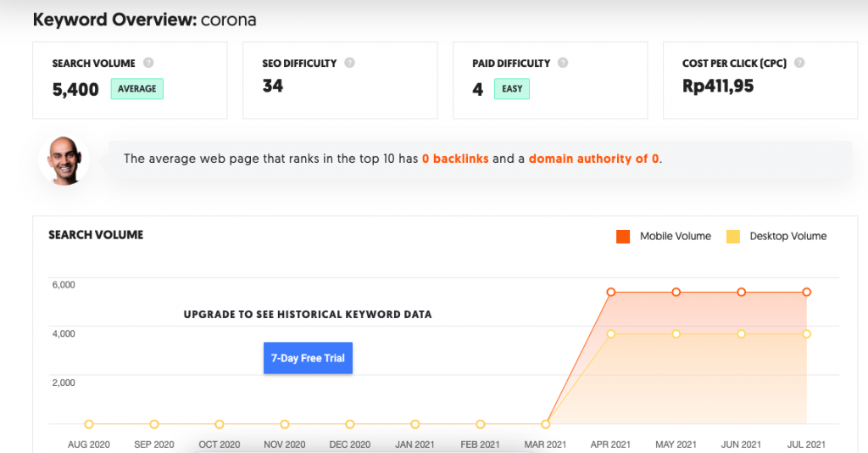The height and width of the screenshot is (453, 868).
Task: Toggle the Desktop Volume yellow legend swatch
Action: [733, 237]
